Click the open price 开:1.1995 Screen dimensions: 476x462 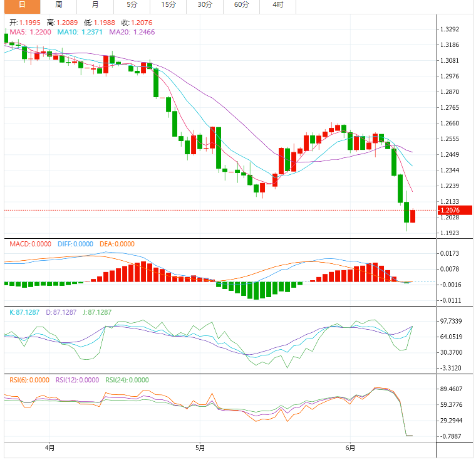click(x=25, y=23)
